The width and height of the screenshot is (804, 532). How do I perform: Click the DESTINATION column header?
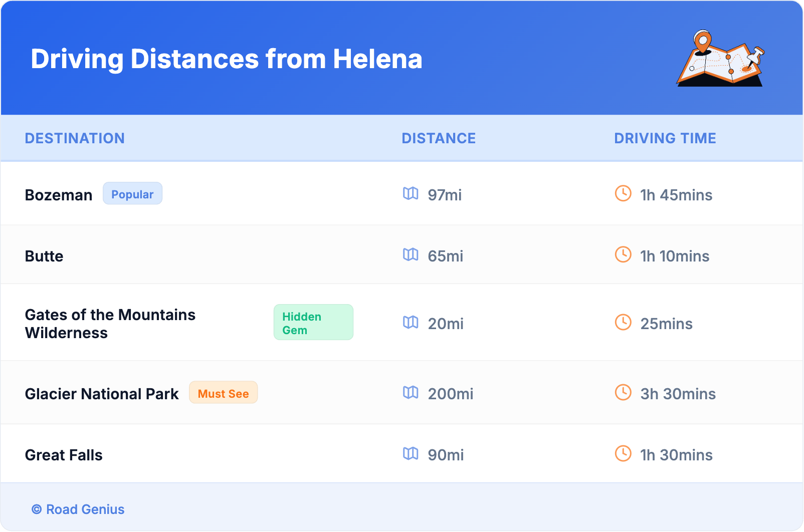point(75,138)
